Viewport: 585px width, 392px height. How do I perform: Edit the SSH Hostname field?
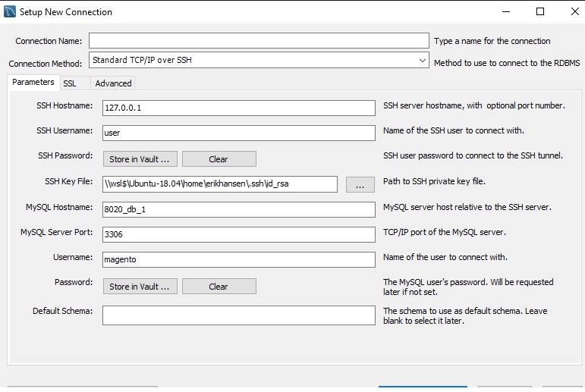(239, 108)
